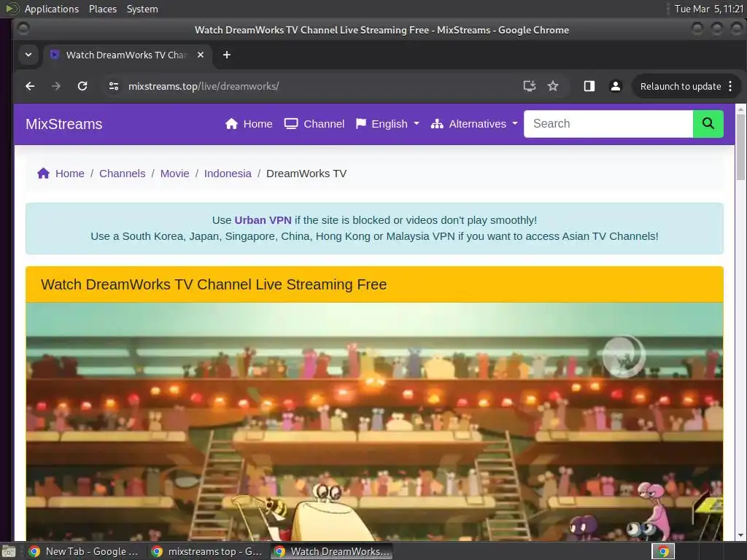The height and width of the screenshot is (560, 747).
Task: Bookmark this page with the star icon
Action: [553, 86]
